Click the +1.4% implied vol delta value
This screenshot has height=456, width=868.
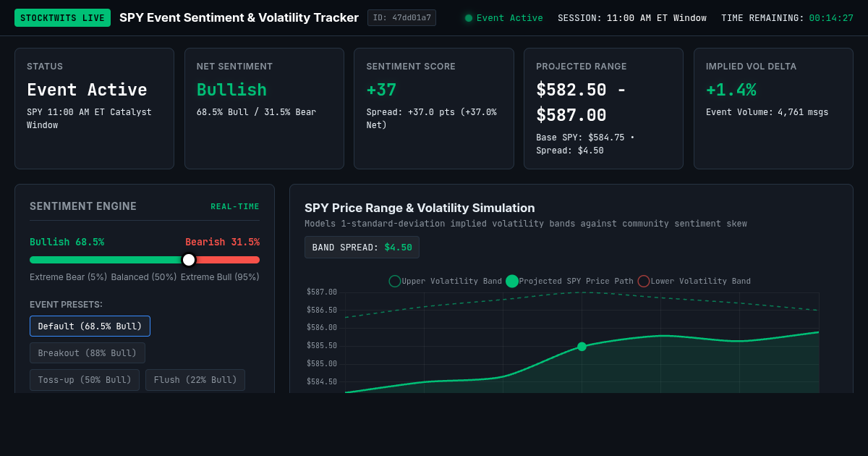click(x=731, y=90)
